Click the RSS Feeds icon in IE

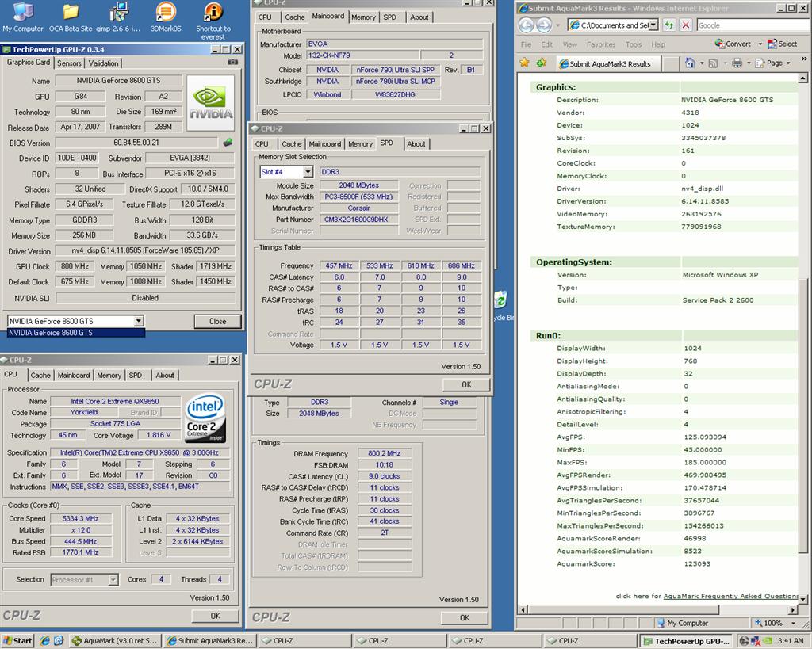713,63
